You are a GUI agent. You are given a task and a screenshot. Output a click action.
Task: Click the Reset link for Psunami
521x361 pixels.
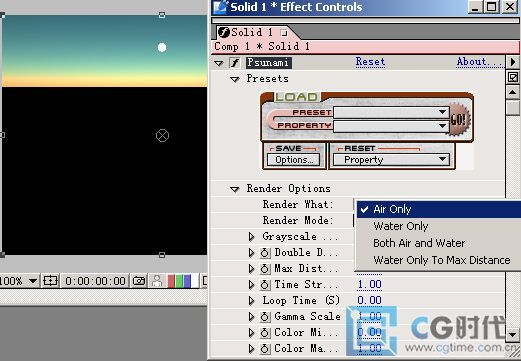(370, 62)
